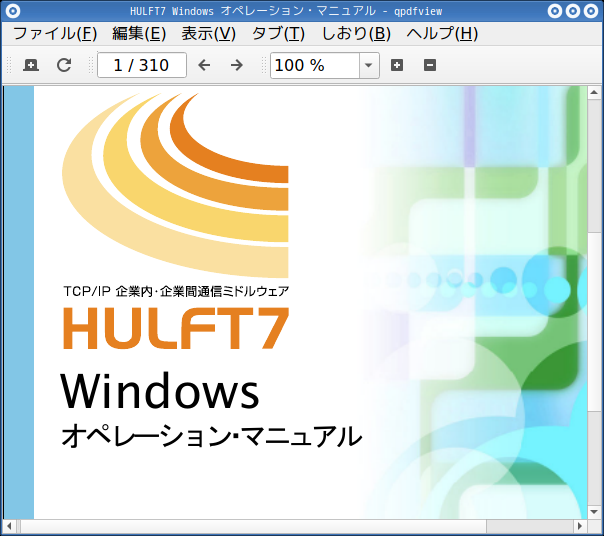The height and width of the screenshot is (536, 604).
Task: Close the qpdfview window
Action: (x=591, y=11)
